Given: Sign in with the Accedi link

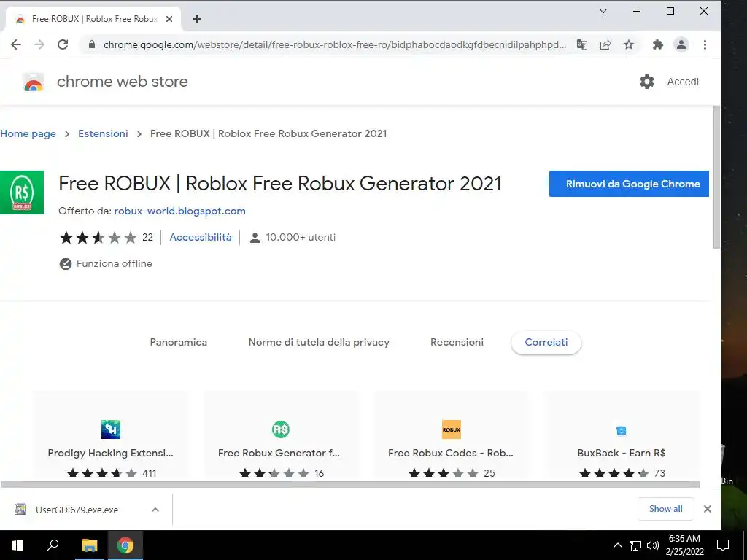Looking at the screenshot, I should pyautogui.click(x=683, y=82).
